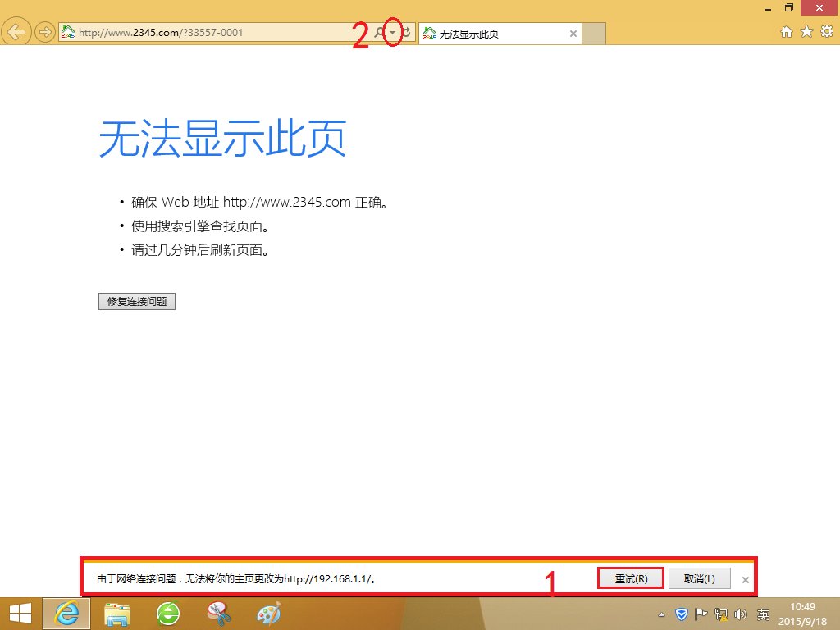
Task: Open a new blank tab
Action: tap(595, 34)
